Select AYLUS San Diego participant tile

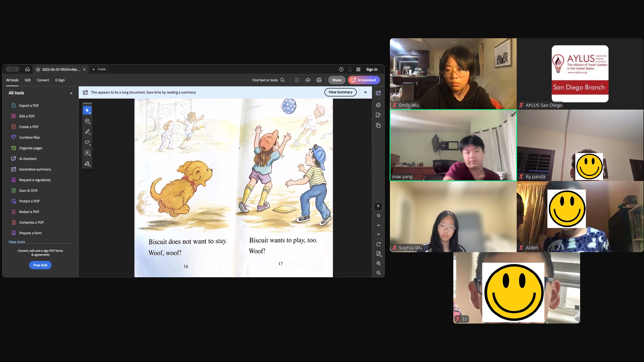coord(580,74)
